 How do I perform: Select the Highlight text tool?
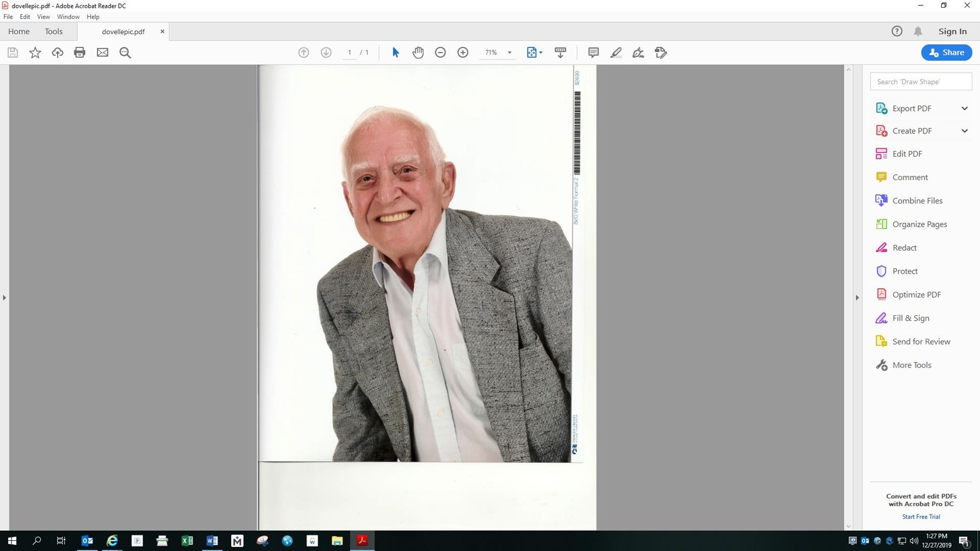[616, 52]
